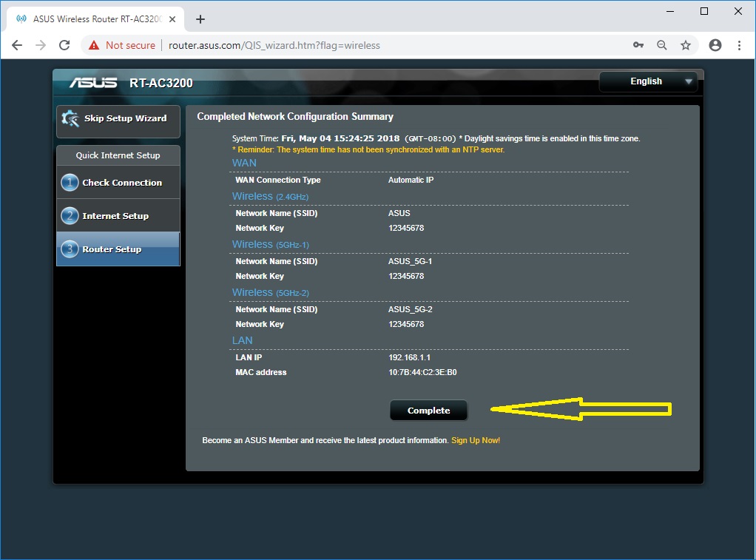Go to Check Connection step
Image resolution: width=756 pixels, height=560 pixels.
(x=118, y=182)
